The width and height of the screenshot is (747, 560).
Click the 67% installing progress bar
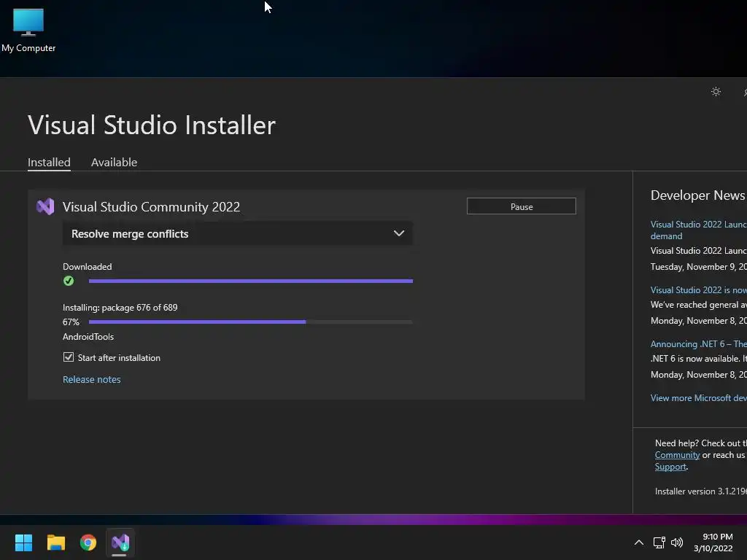point(251,322)
